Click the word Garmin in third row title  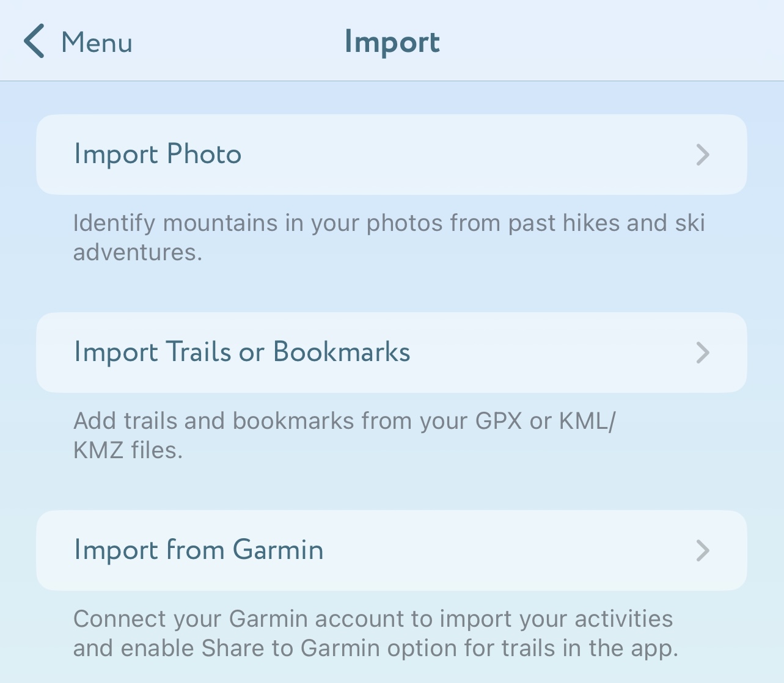click(x=278, y=550)
